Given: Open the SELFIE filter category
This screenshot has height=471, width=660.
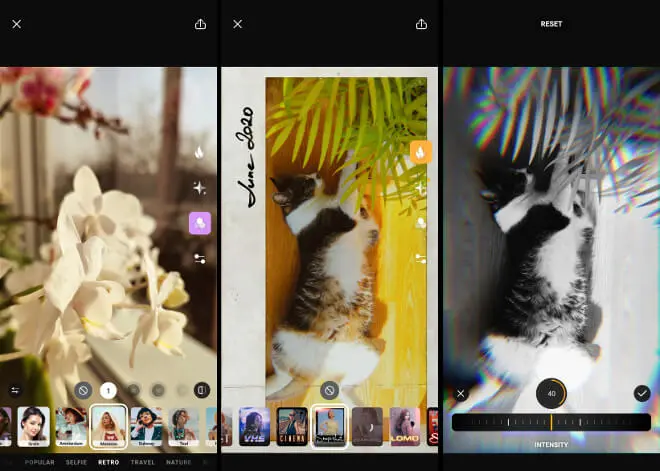Looking at the screenshot, I should click(76, 462).
